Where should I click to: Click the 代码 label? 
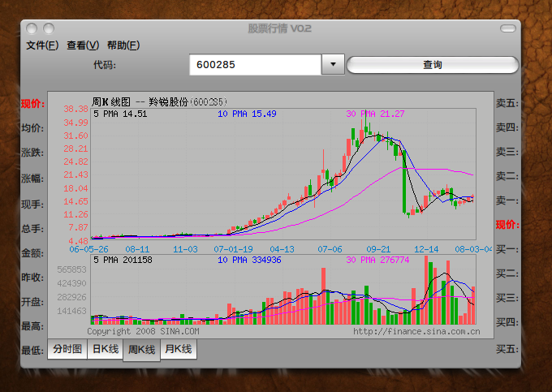point(105,65)
